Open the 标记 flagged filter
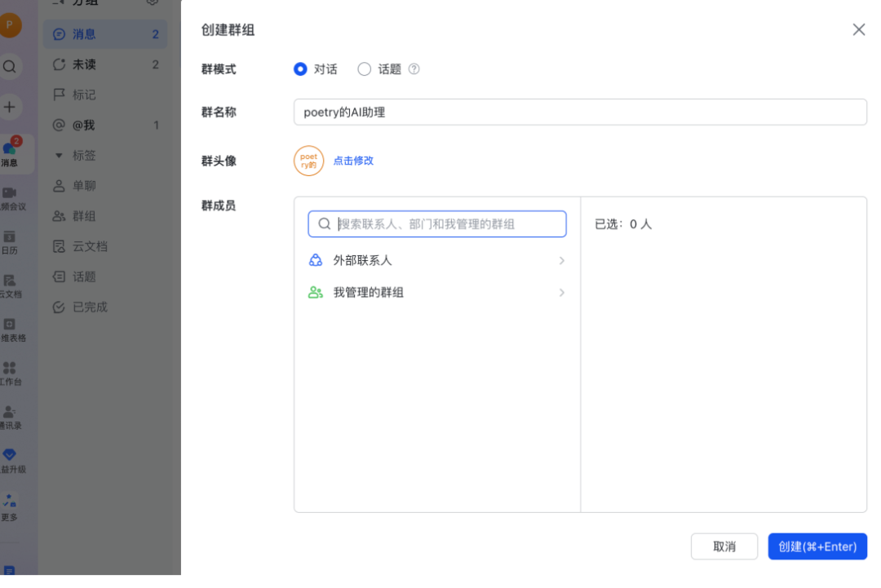The width and height of the screenshot is (881, 588). pos(105,95)
